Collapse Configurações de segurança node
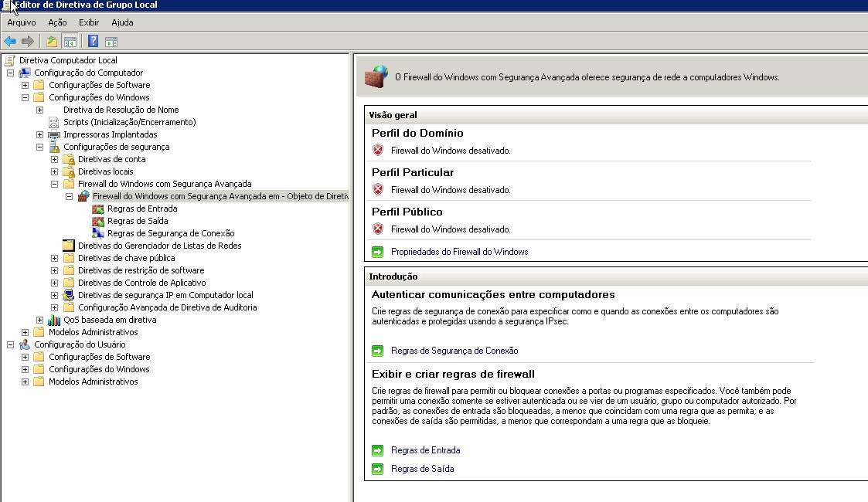The width and height of the screenshot is (868, 502). (40, 147)
